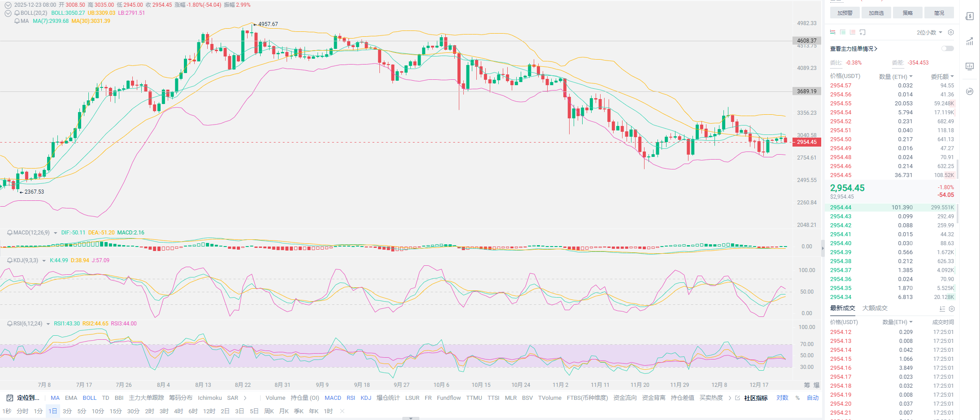Image resolution: width=980 pixels, height=420 pixels.
Task: Show buy orders only in order book
Action: [843, 32]
